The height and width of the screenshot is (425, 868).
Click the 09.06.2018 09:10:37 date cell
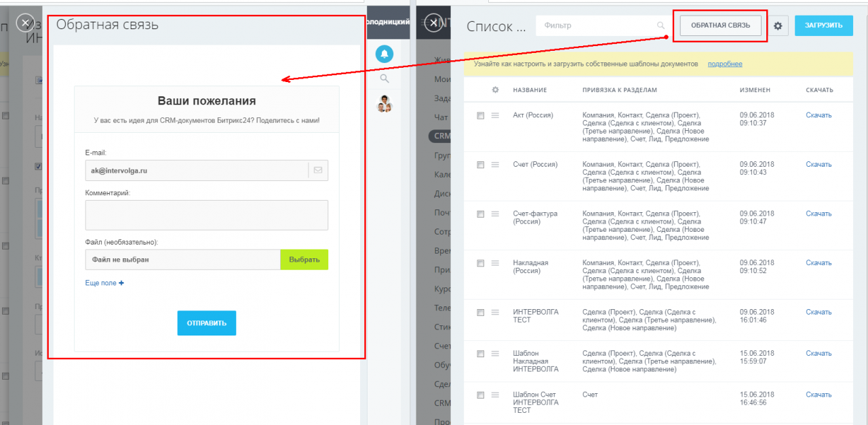click(x=757, y=119)
